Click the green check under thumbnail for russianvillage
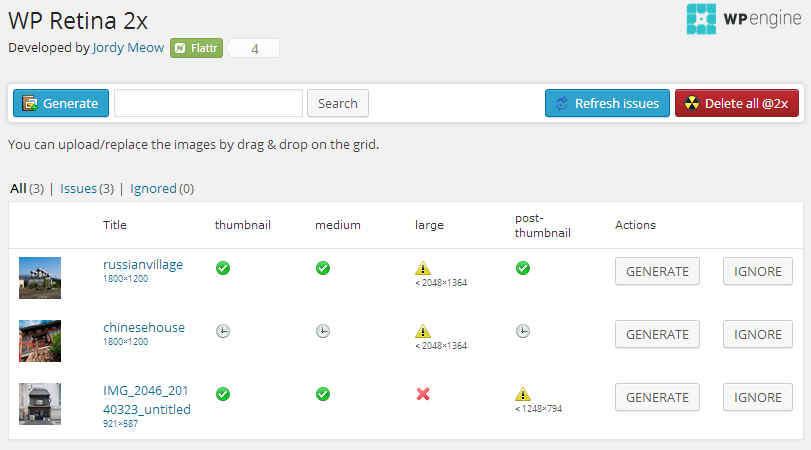The width and height of the screenshot is (811, 450). [x=223, y=268]
